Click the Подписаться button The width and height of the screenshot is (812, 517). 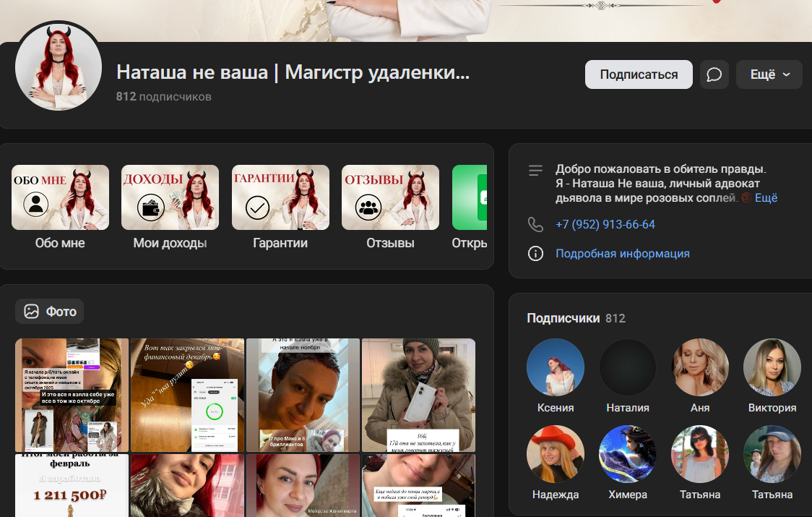click(x=639, y=74)
